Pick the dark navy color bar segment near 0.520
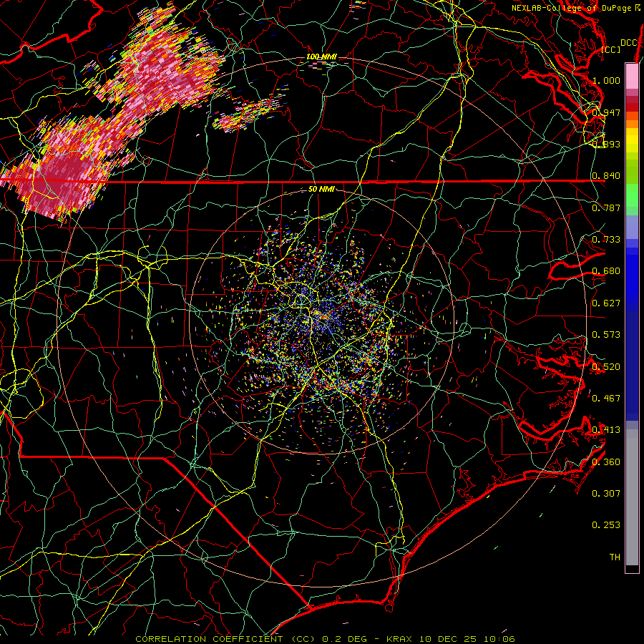 (x=632, y=366)
